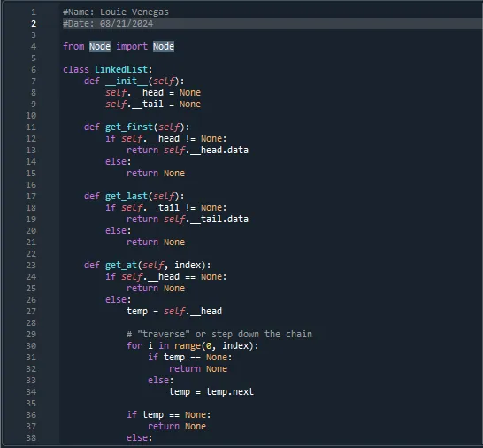Click the 'get_at' method name
Viewport: 483px width, 448px height.
121,265
